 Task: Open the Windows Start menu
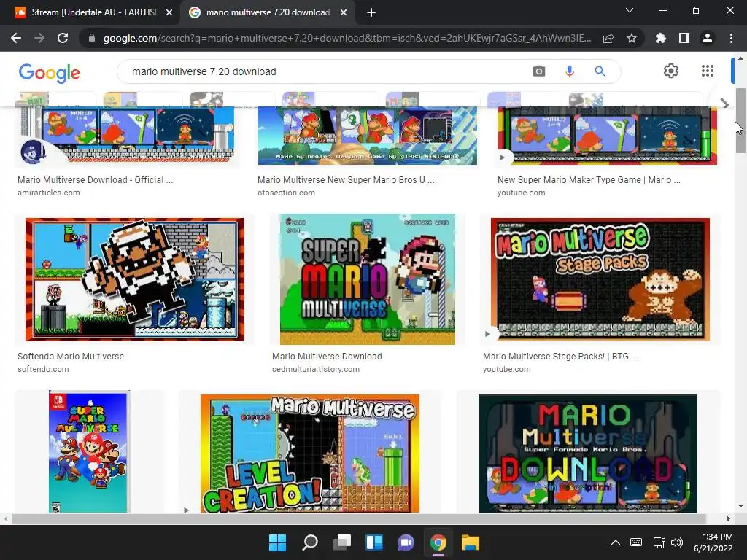click(277, 542)
